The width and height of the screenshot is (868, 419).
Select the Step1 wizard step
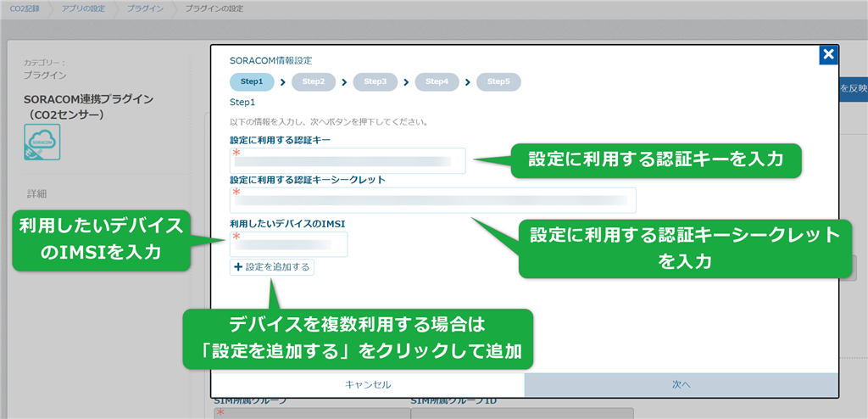click(252, 82)
